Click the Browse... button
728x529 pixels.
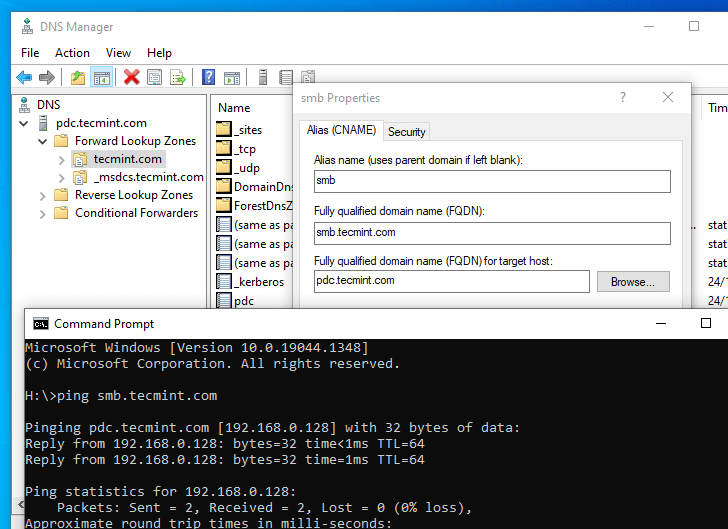click(x=632, y=282)
